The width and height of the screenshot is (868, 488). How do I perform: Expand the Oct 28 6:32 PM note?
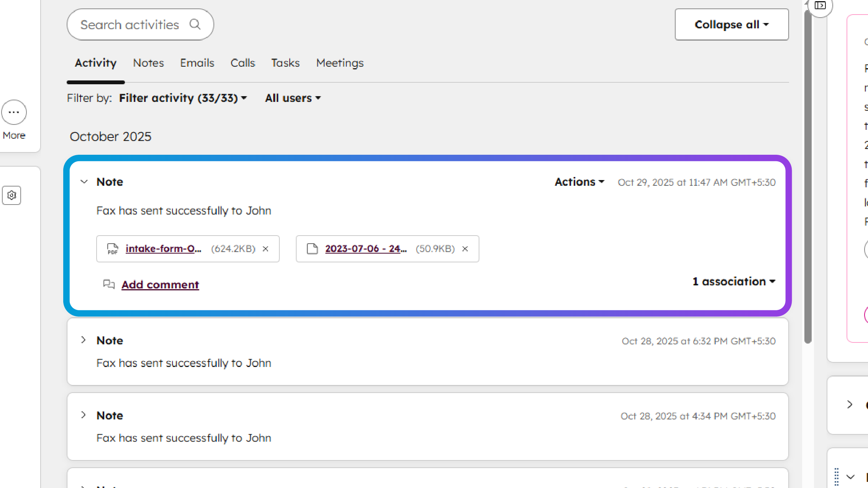tap(83, 340)
